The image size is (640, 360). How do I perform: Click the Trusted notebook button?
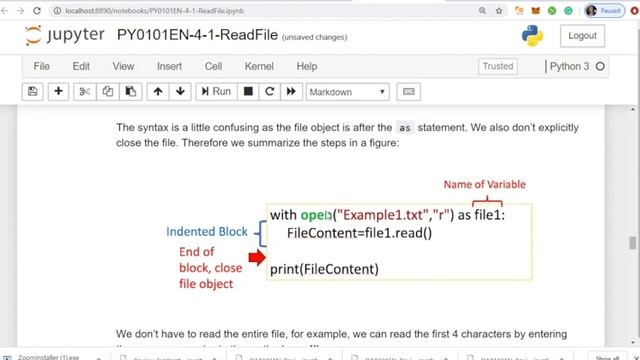(498, 66)
